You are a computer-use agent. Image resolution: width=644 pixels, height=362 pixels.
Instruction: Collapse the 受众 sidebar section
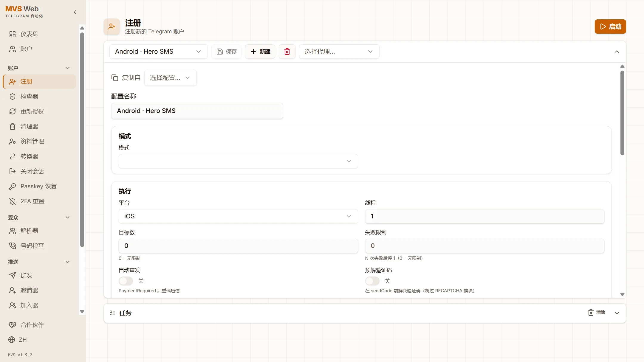[x=67, y=217]
